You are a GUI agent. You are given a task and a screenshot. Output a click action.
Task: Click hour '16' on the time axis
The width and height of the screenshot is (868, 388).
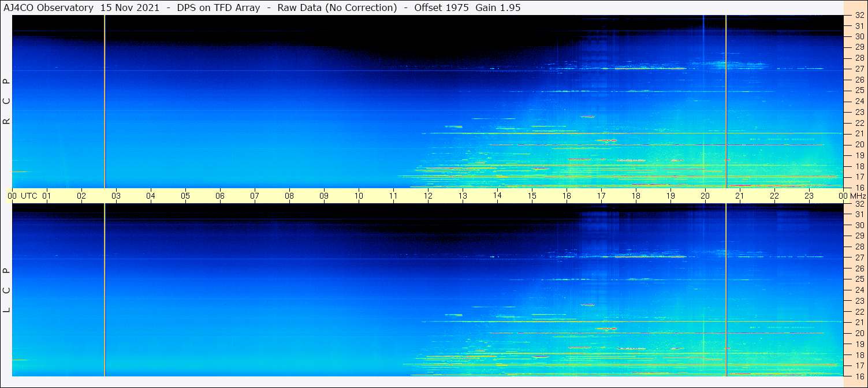pos(567,196)
